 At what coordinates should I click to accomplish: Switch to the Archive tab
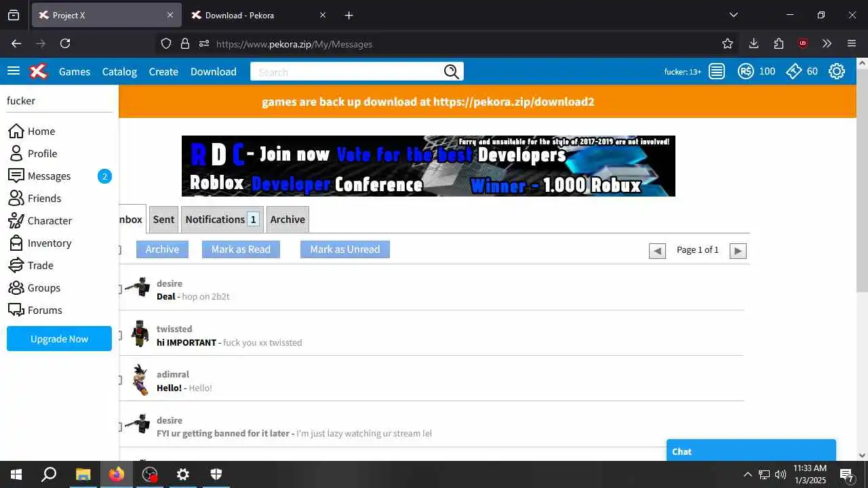[x=288, y=220]
